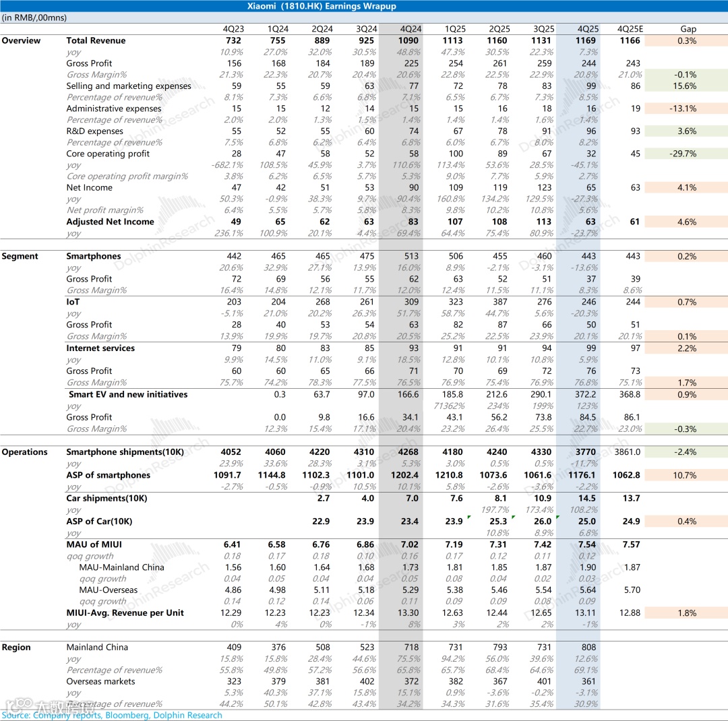Click the 4Q25 column header

pos(588,29)
